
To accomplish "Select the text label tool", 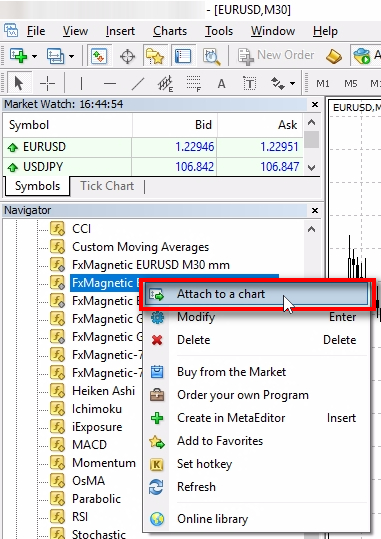I will (249, 84).
